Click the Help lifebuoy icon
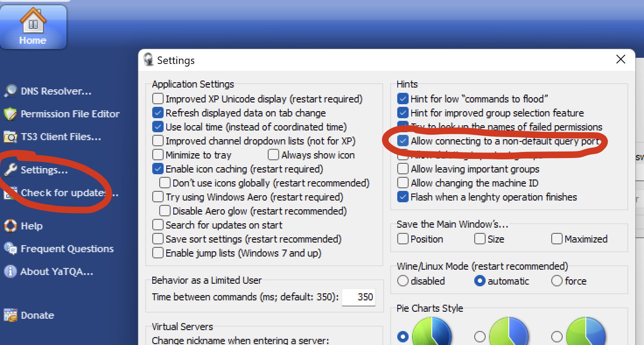The image size is (644, 345). [x=10, y=226]
